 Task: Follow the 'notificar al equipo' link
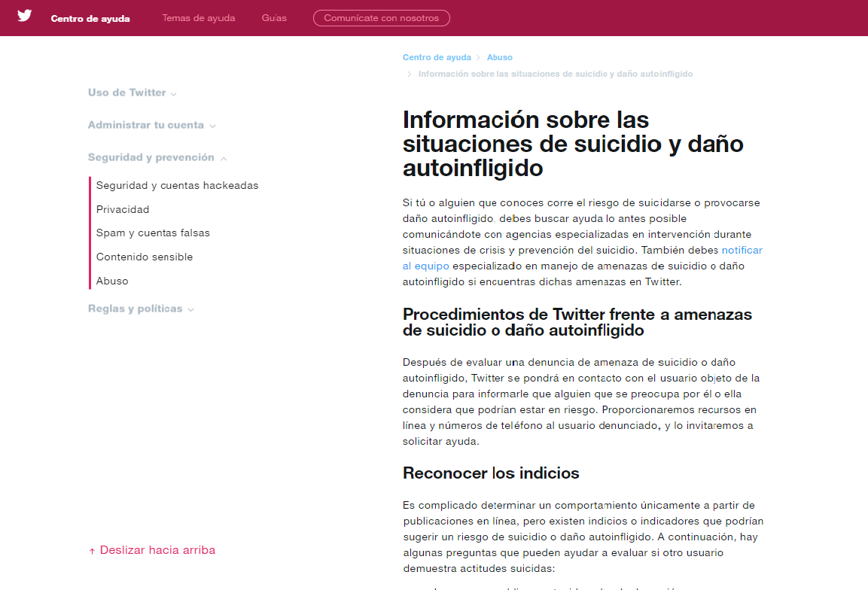click(x=742, y=250)
